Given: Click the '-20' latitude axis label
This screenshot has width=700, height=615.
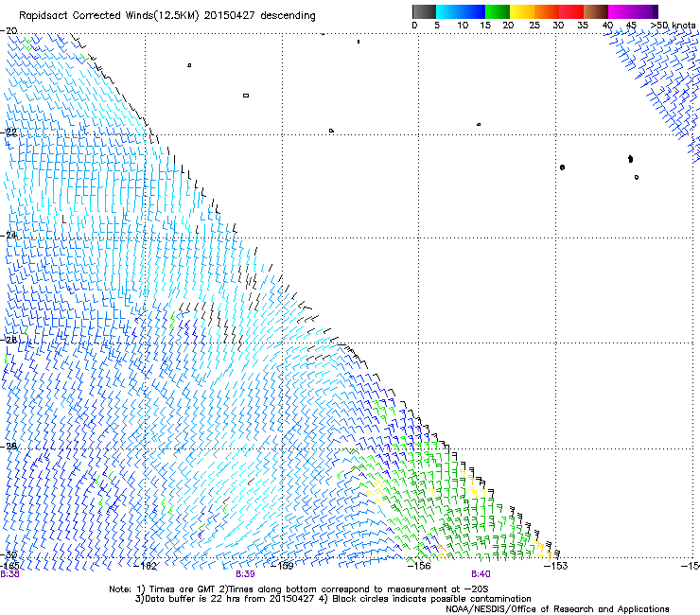Looking at the screenshot, I should (9, 31).
